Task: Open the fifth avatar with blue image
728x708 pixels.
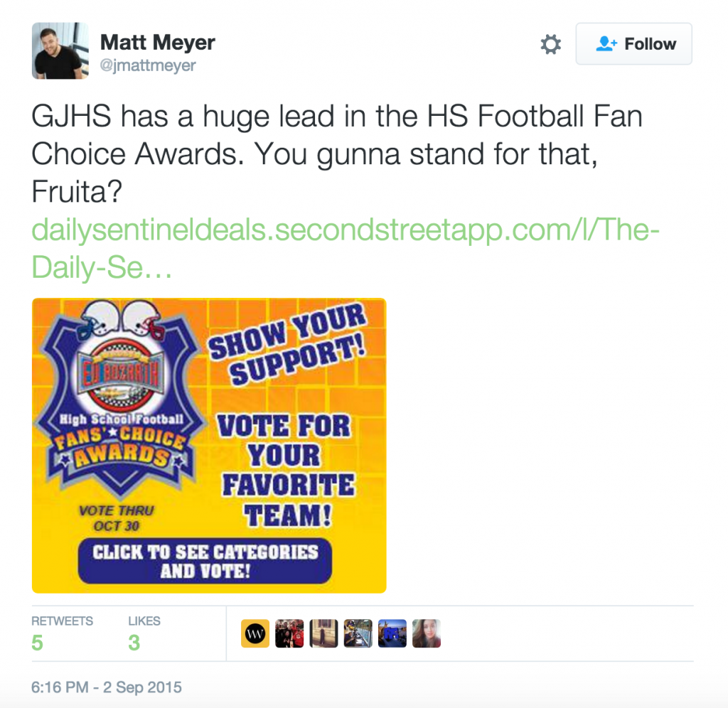Action: coord(392,633)
